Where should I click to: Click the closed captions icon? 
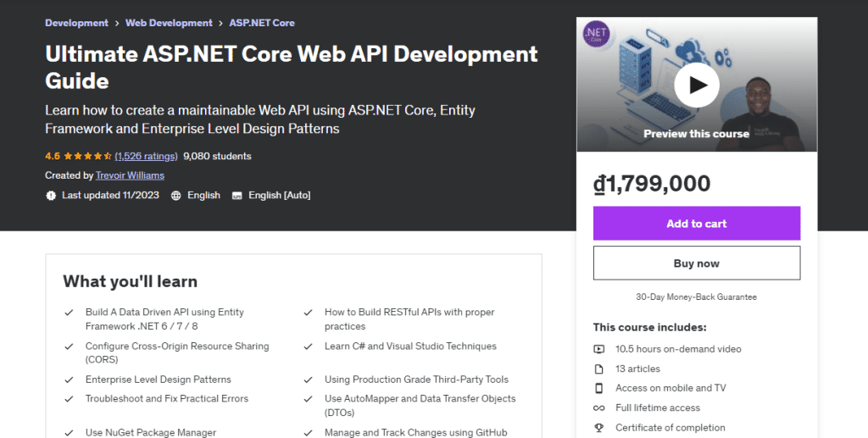pyautogui.click(x=237, y=195)
